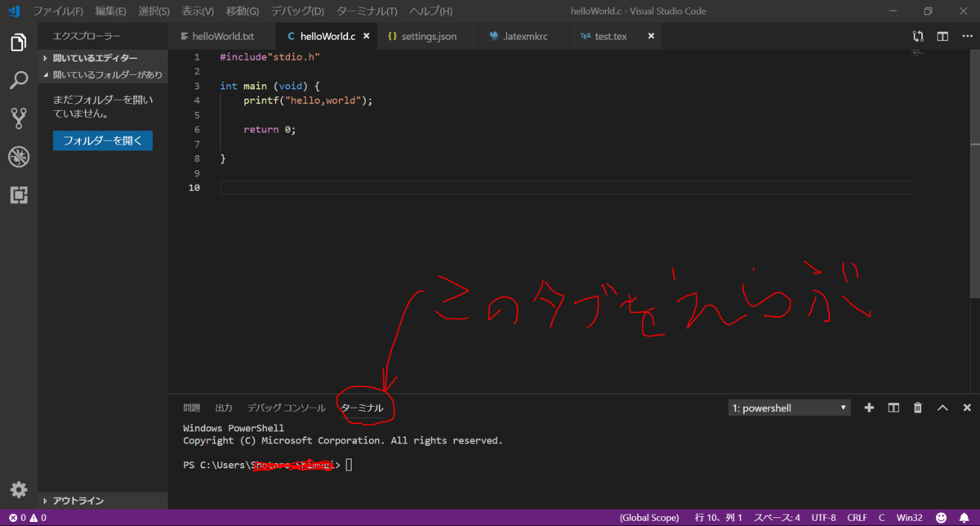Viewport: 980px width, 526px height.
Task: Open the Manage gear at sidebar bottom
Action: [19, 489]
